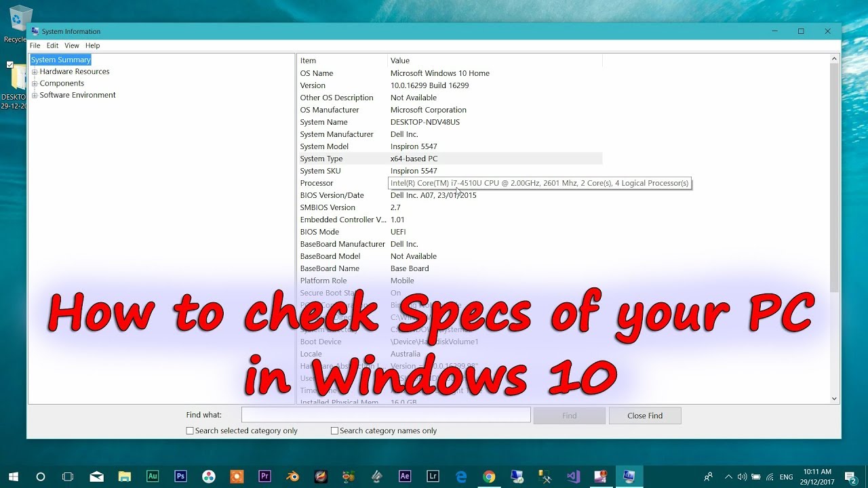Click the vertical scrollbar thumb in details
Screen dimensions: 868x488
point(834,179)
